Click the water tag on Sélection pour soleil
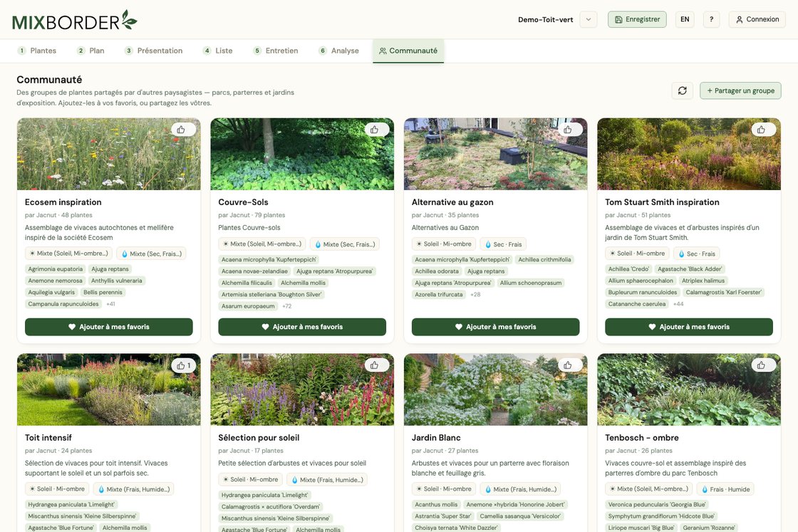This screenshot has height=532, width=798. pyautogui.click(x=327, y=479)
